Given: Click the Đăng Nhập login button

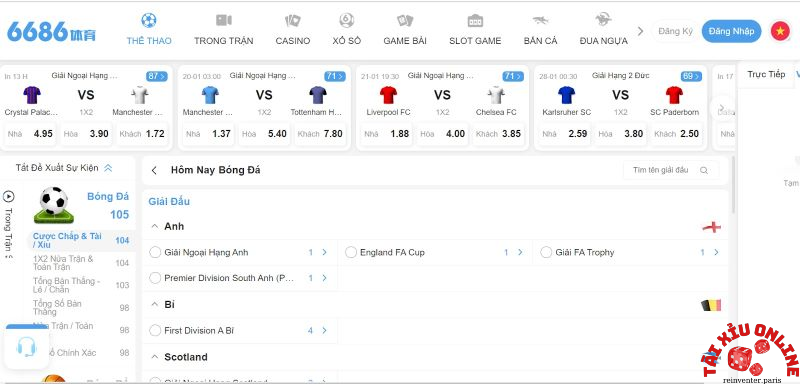Looking at the screenshot, I should 731,32.
